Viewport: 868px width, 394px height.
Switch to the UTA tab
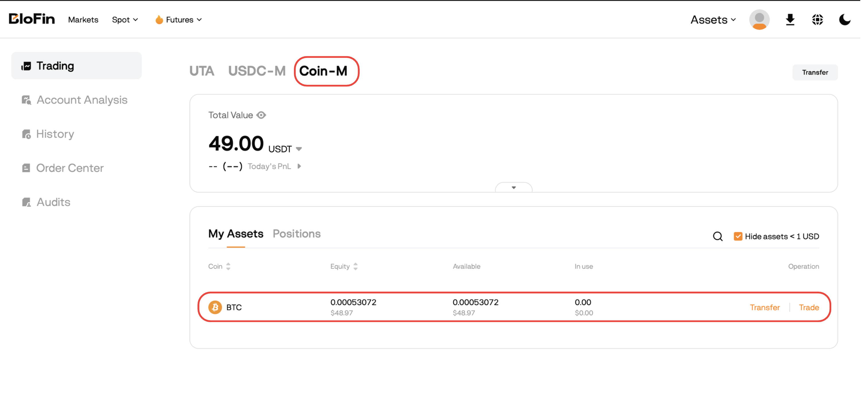tap(202, 71)
